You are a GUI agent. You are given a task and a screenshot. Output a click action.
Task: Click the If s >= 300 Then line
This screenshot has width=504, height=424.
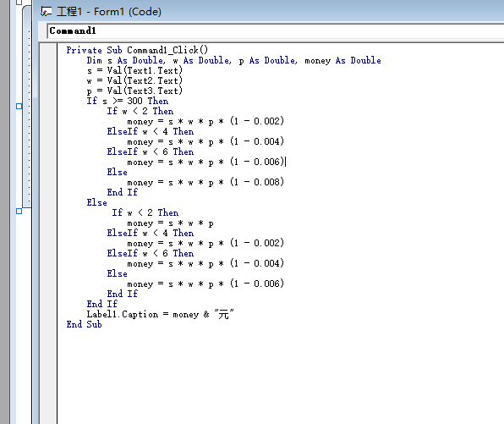128,101
